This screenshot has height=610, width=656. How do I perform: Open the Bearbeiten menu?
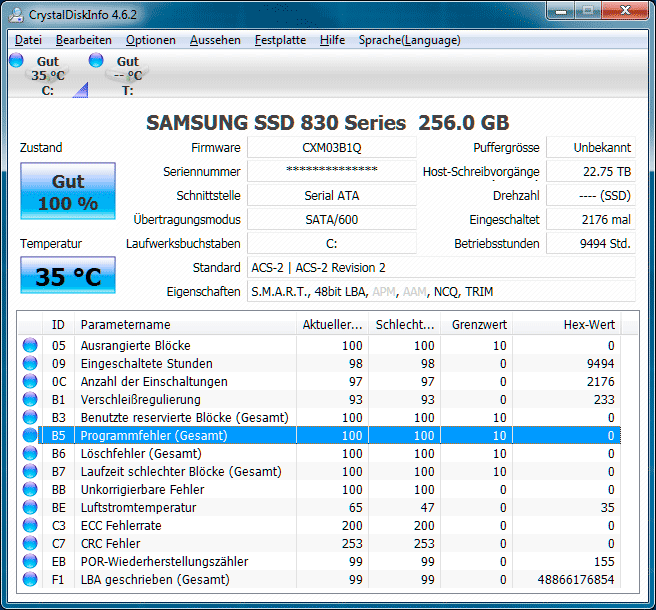coord(84,40)
